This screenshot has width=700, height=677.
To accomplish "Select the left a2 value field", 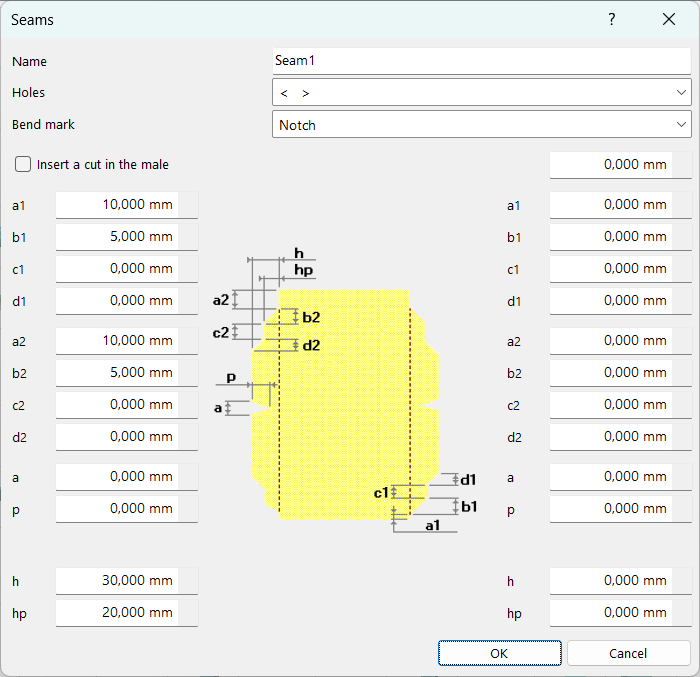I will tap(117, 341).
